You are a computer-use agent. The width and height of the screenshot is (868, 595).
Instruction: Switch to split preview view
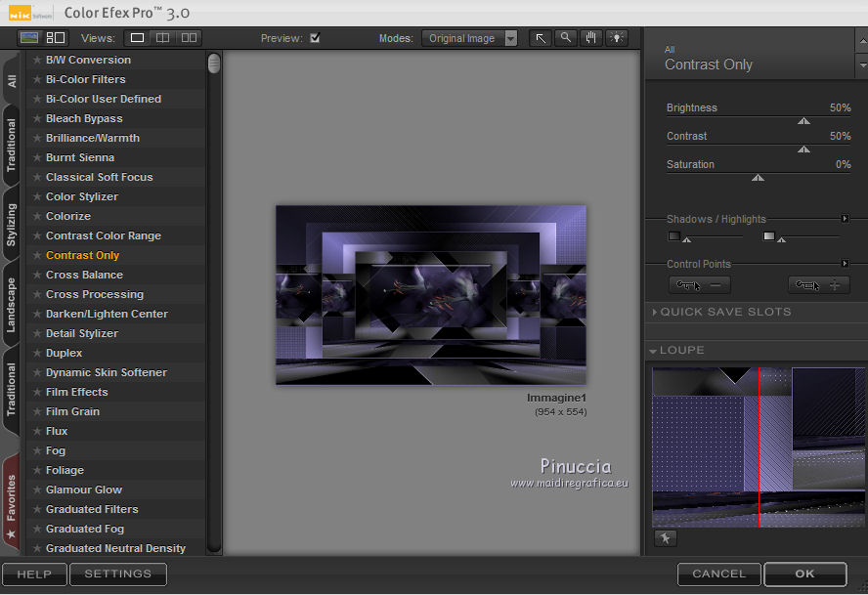coord(163,38)
